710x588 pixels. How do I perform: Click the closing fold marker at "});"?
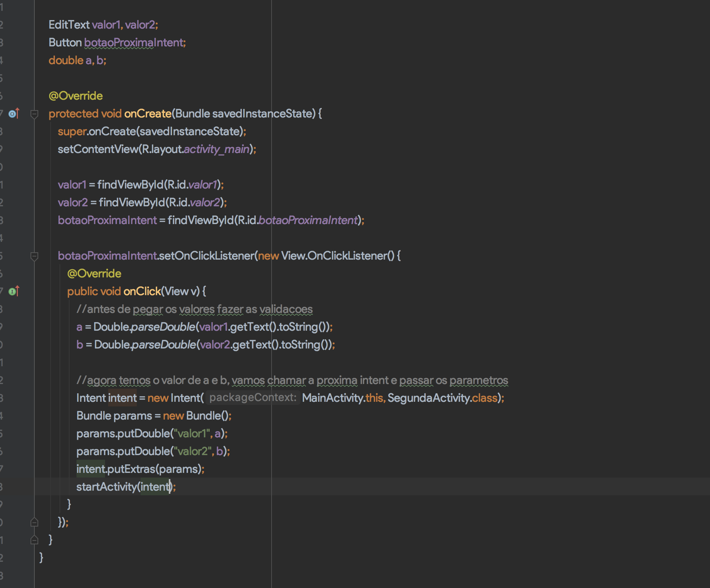point(34,522)
